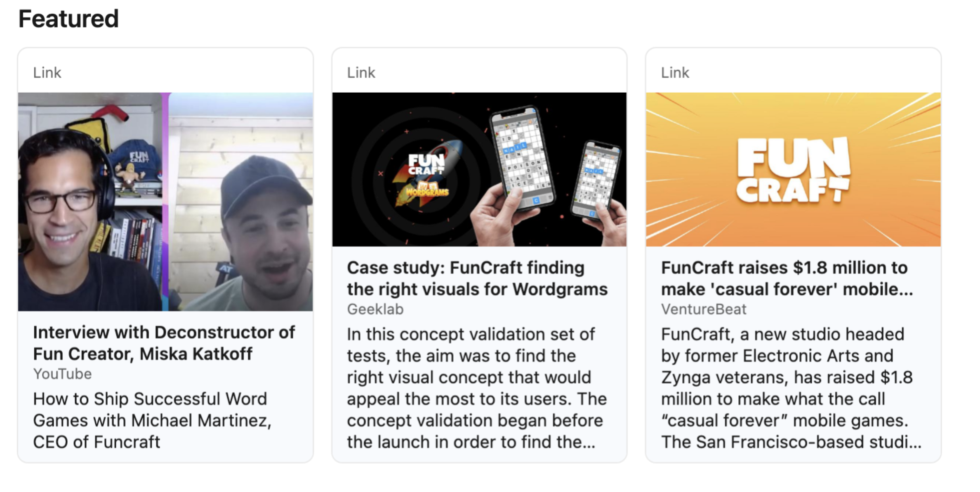Click the 'In this concept validation set' description
The image size is (980, 492).
click(476, 388)
